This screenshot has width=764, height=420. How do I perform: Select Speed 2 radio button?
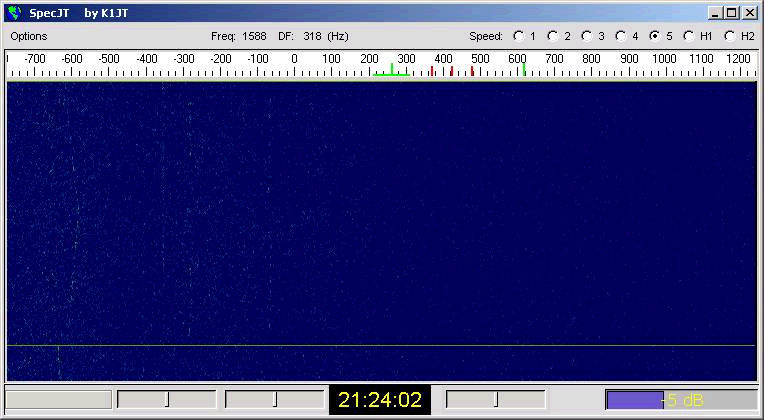coord(553,36)
